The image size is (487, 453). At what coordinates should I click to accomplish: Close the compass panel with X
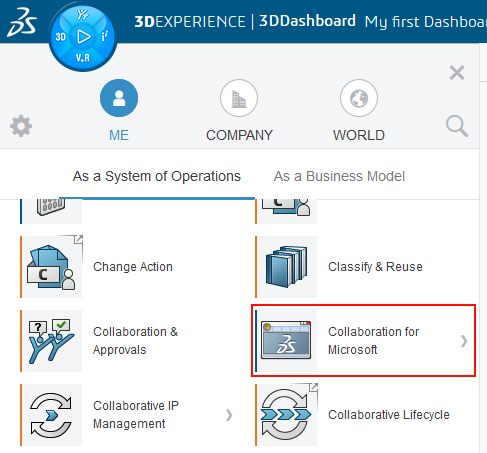457,73
